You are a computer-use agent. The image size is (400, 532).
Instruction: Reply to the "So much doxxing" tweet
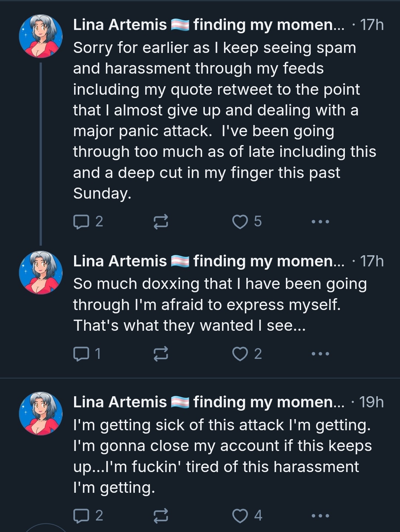(81, 354)
